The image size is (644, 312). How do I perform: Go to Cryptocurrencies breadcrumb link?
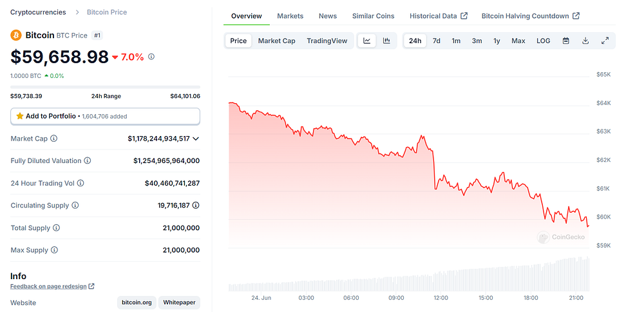38,12
